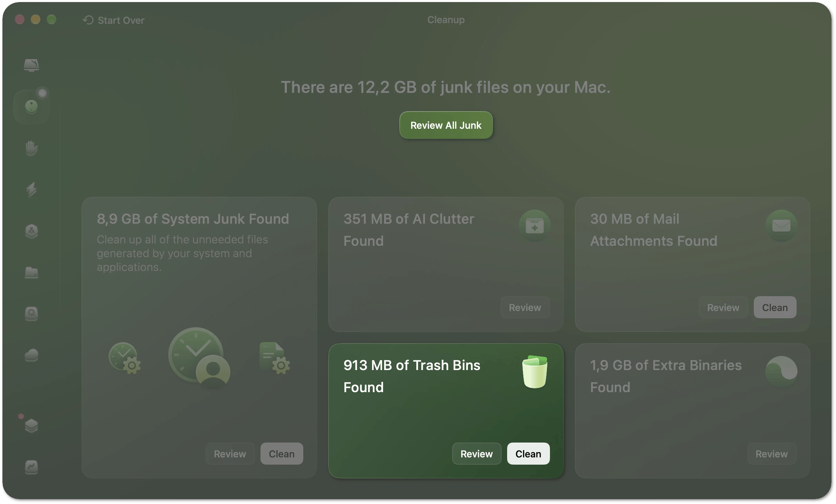Click the AI Clutter card icon
The width and height of the screenshot is (836, 504).
point(534,226)
